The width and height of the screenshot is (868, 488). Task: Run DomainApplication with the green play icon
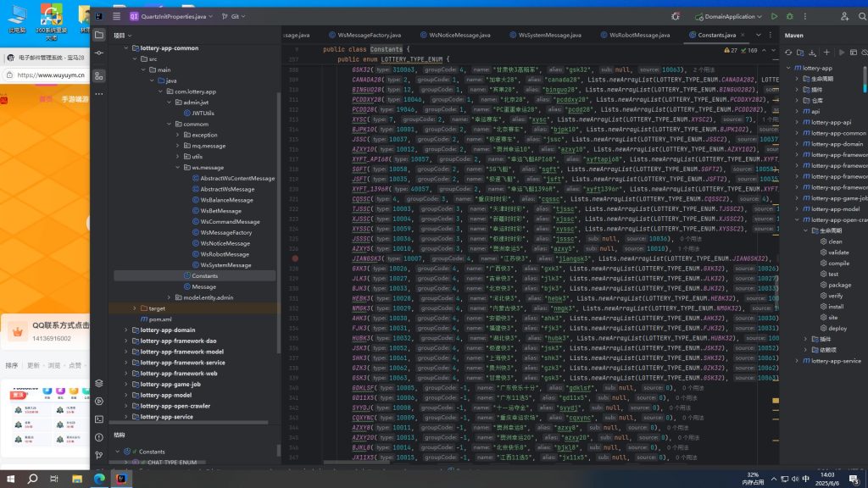(x=774, y=16)
